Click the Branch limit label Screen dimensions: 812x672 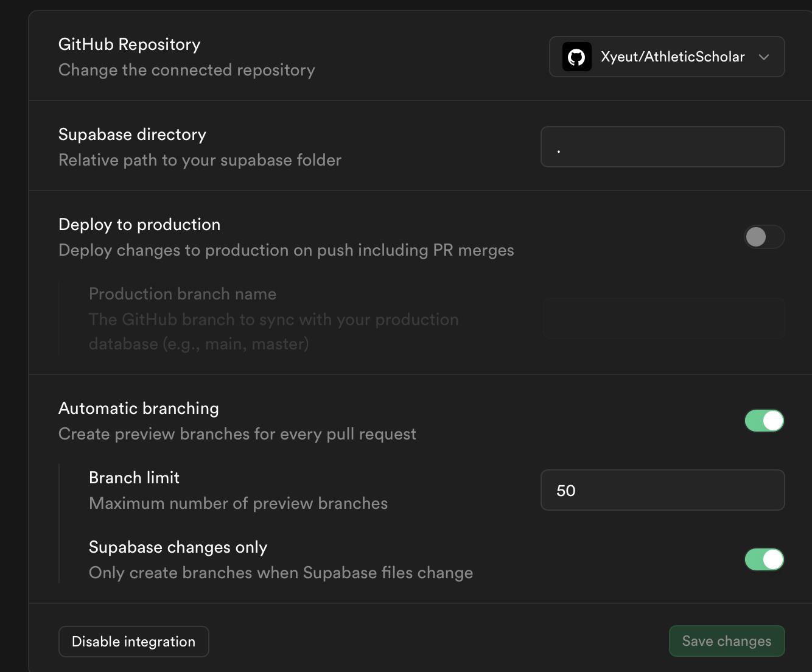(134, 478)
